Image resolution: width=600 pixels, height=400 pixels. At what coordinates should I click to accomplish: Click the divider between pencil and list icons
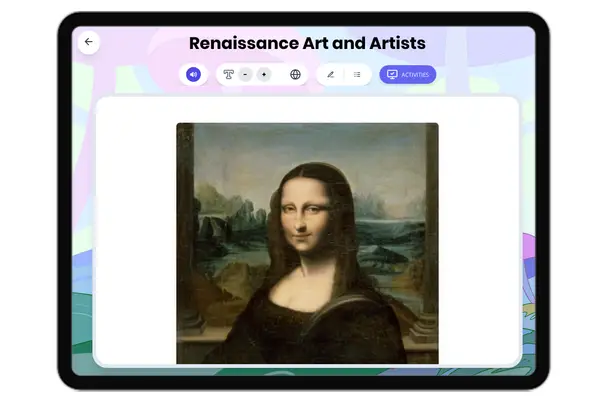(x=344, y=74)
